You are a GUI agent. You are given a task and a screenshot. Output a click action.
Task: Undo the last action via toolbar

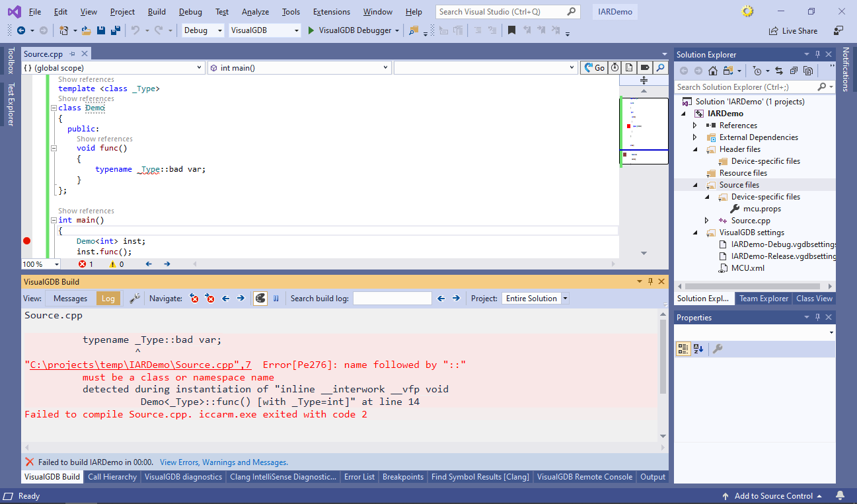click(x=135, y=30)
